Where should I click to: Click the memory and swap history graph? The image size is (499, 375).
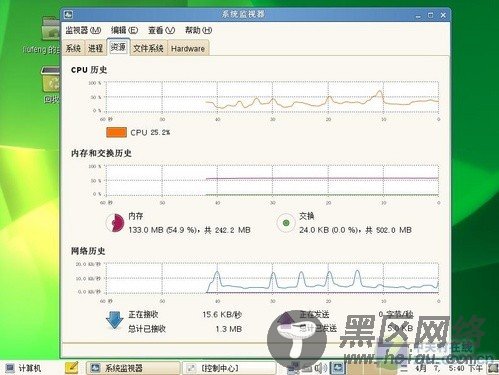272,180
